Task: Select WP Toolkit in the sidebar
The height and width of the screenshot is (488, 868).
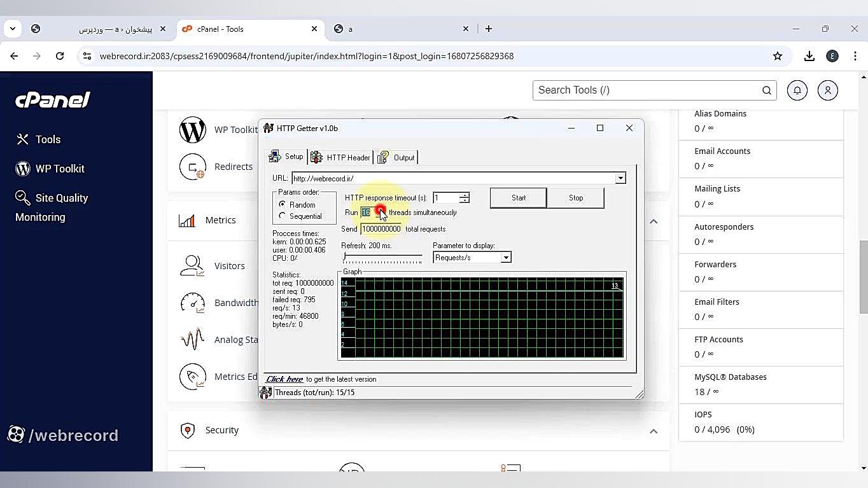Action: pos(50,169)
